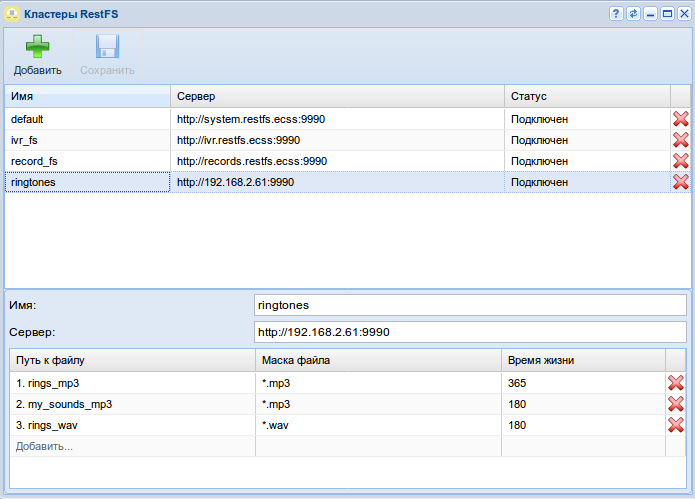
Task: Open help with the question mark icon
Action: click(x=616, y=14)
